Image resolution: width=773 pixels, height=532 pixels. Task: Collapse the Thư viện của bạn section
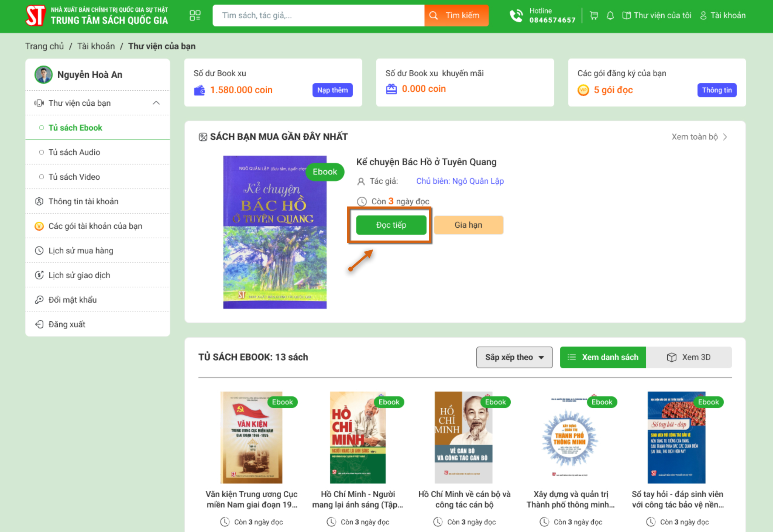coord(156,103)
